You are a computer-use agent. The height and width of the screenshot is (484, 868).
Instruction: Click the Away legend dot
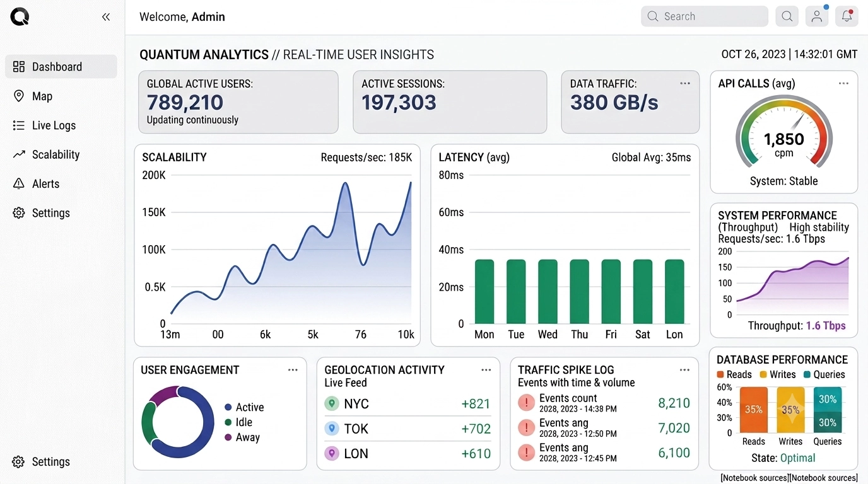(228, 437)
